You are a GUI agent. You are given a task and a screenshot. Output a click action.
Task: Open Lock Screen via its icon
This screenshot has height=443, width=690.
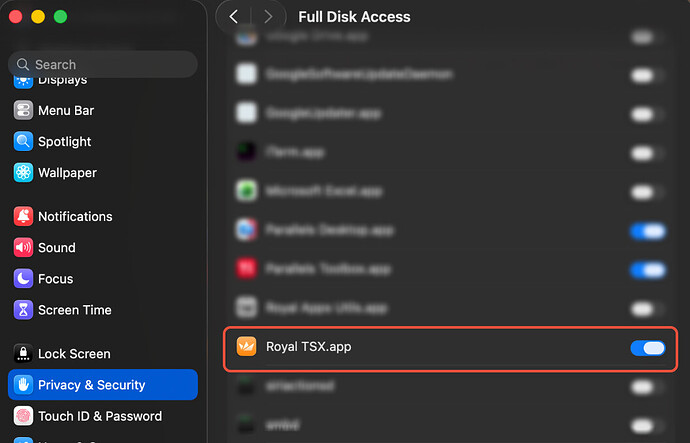pyautogui.click(x=23, y=354)
